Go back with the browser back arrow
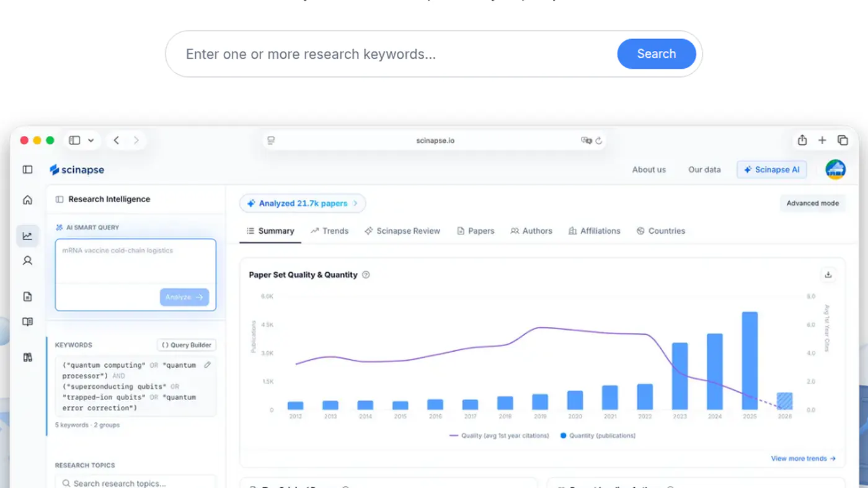The height and width of the screenshot is (488, 868). (117, 140)
